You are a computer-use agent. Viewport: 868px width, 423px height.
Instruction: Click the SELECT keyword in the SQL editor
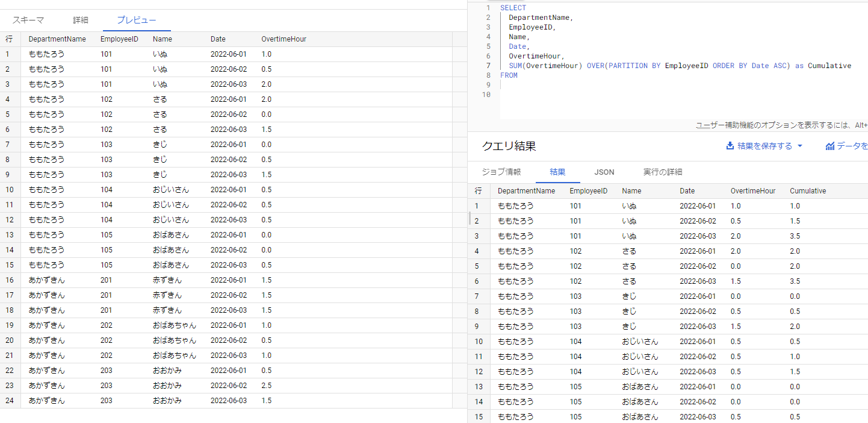(513, 8)
